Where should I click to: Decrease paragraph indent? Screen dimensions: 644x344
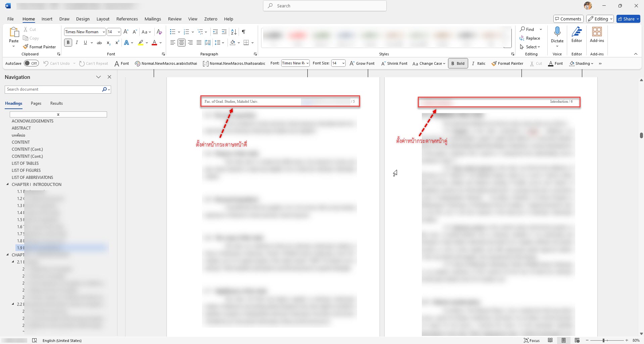click(215, 32)
